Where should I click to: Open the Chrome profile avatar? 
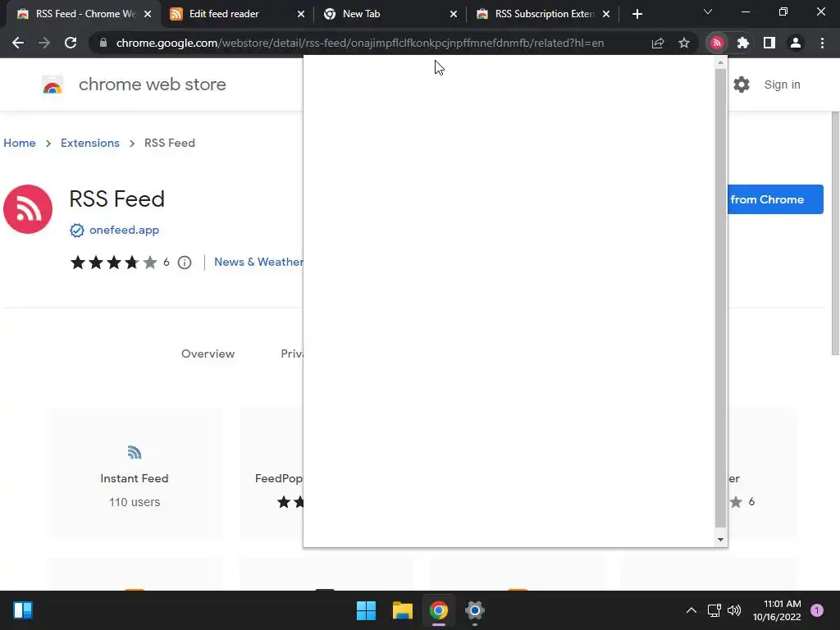[796, 43]
